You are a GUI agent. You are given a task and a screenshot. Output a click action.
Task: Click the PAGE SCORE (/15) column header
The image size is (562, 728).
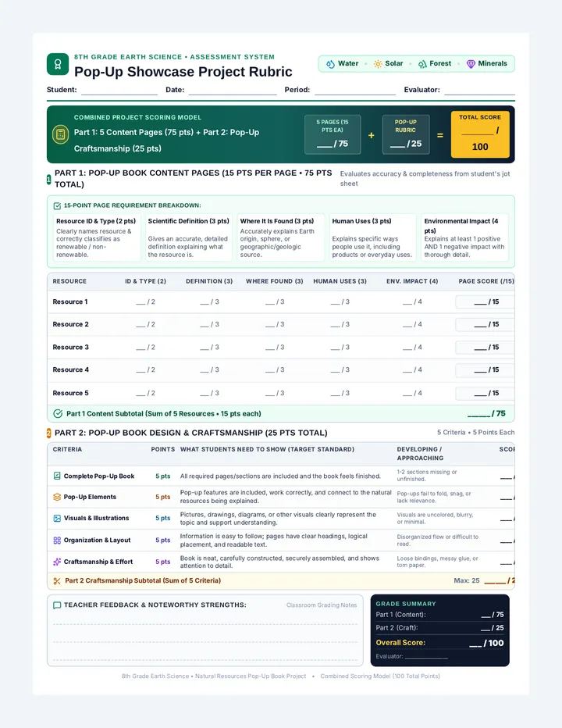pos(486,281)
